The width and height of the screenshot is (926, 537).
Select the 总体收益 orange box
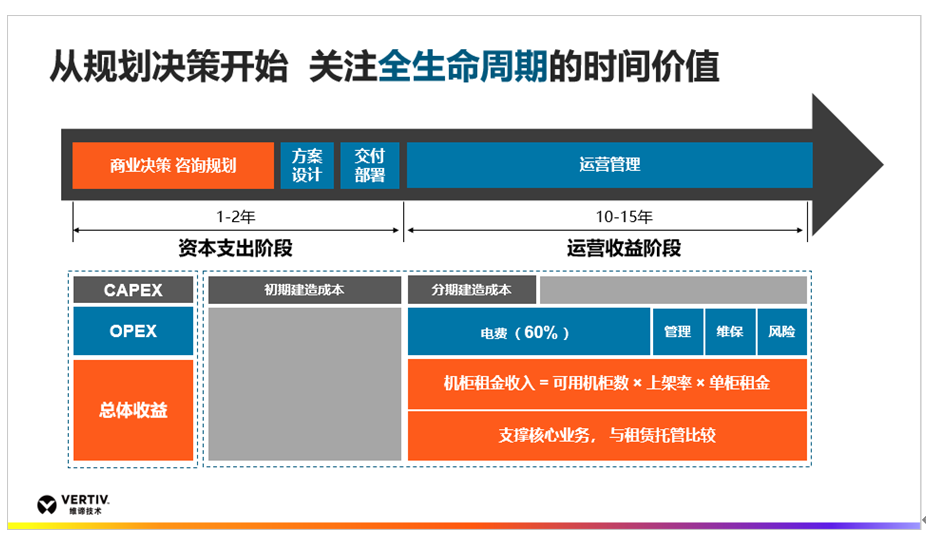point(133,410)
